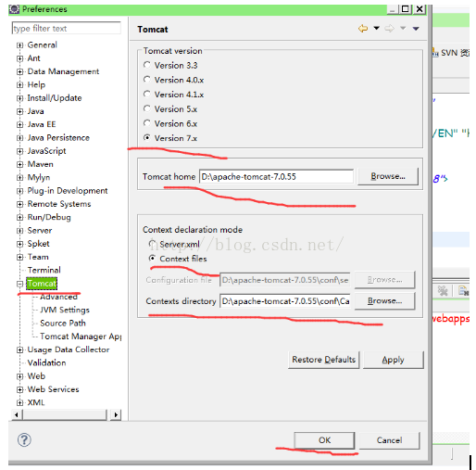Screen dimensions: 476x470
Task: Click the SVN perspective icon in background window
Action: click(435, 53)
